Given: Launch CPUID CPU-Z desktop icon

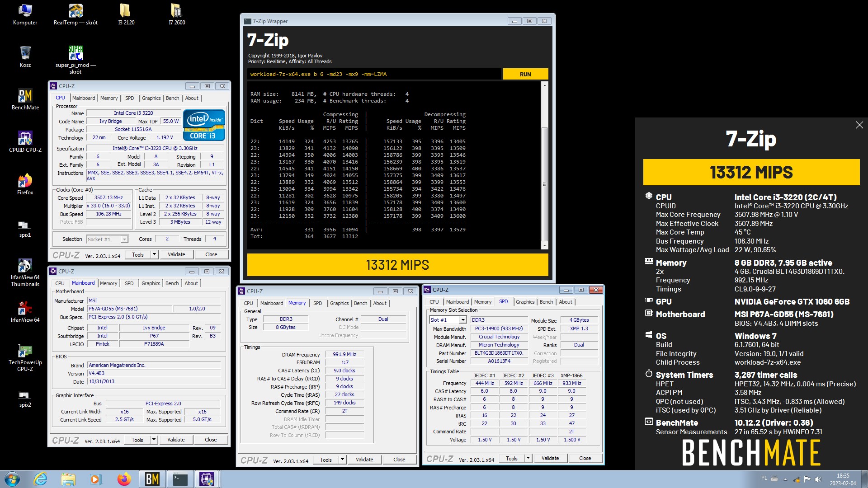Looking at the screenshot, I should point(25,142).
